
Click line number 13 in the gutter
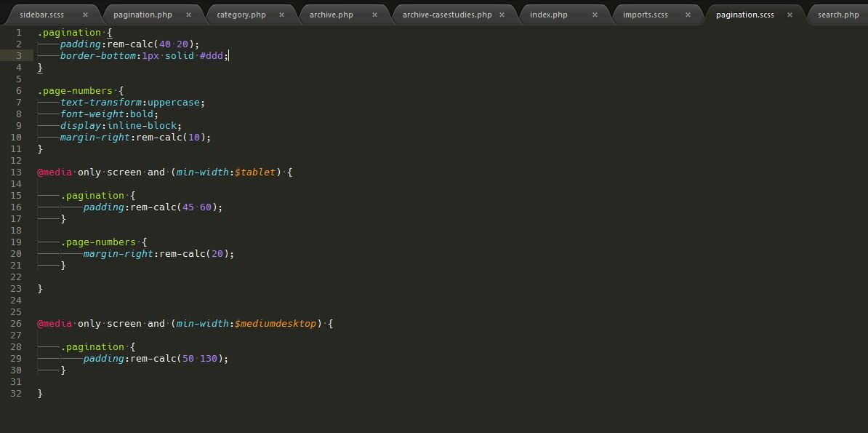(x=16, y=172)
